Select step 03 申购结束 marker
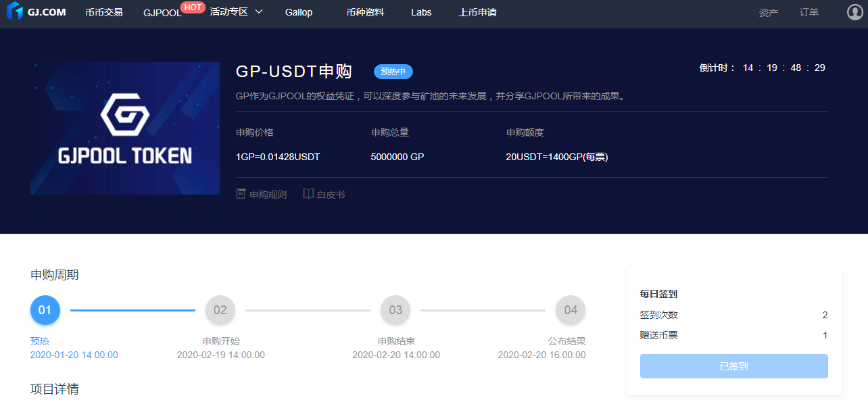The width and height of the screenshot is (868, 402). (395, 310)
